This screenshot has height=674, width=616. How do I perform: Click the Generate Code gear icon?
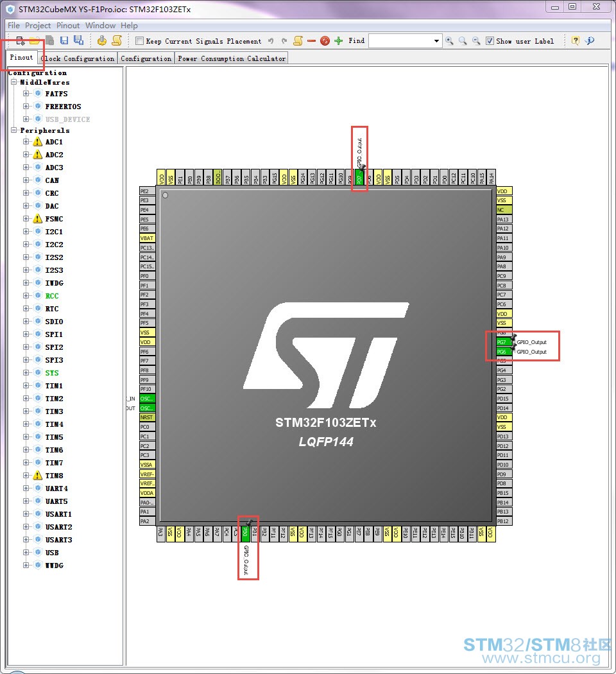point(102,40)
